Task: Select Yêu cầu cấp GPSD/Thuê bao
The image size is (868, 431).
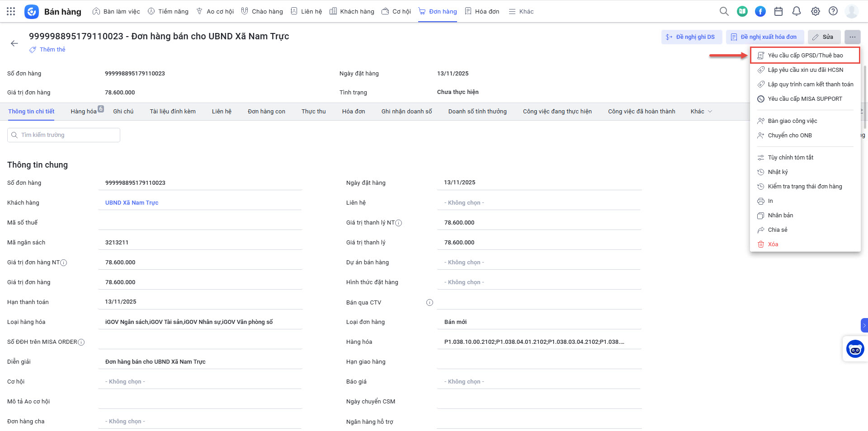Action: pos(805,56)
